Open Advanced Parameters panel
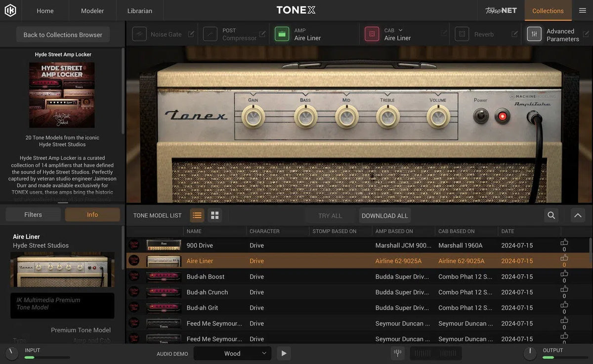The image size is (593, 364). pyautogui.click(x=534, y=34)
